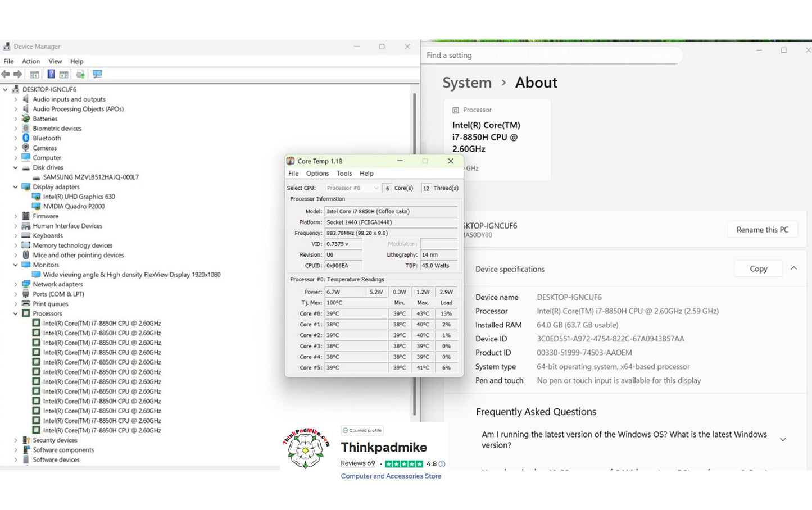Click the Thinkpadmike logo image

pos(306,448)
